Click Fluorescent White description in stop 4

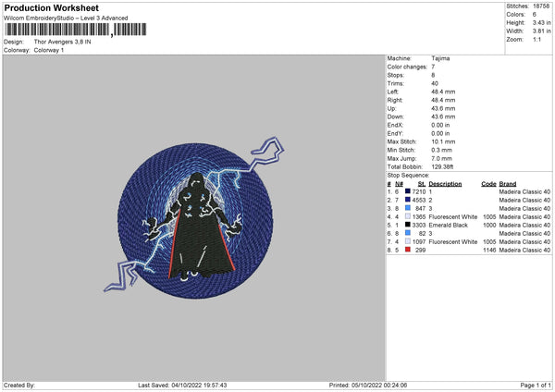(x=452, y=217)
